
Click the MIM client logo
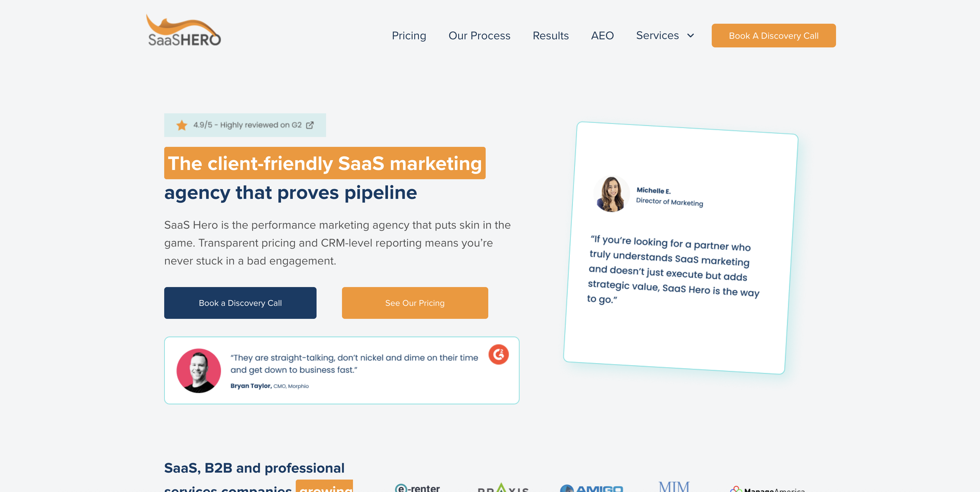tap(674, 486)
